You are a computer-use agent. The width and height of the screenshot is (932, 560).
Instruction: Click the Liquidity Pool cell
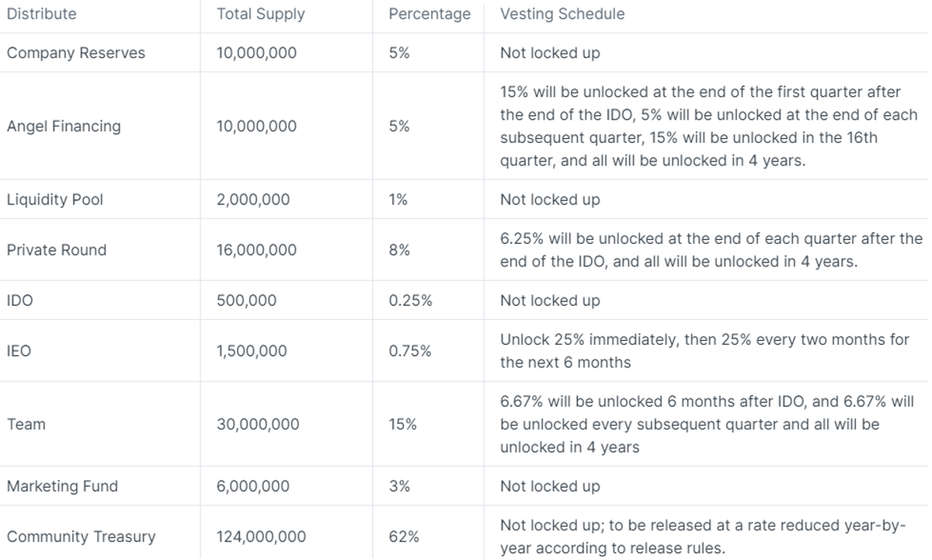coord(55,200)
